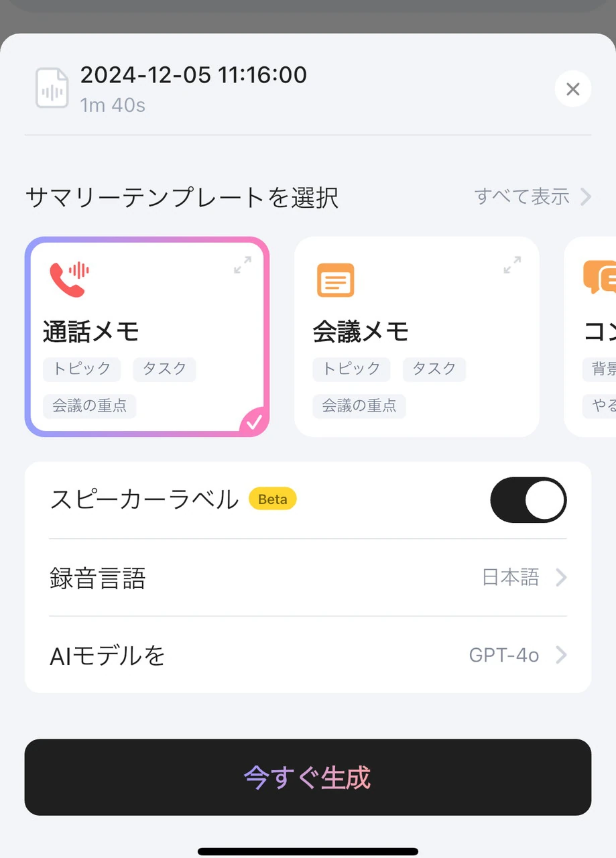Tap the 通話メモ phone icon
Screen dimensions: 616x858
pyautogui.click(x=69, y=278)
